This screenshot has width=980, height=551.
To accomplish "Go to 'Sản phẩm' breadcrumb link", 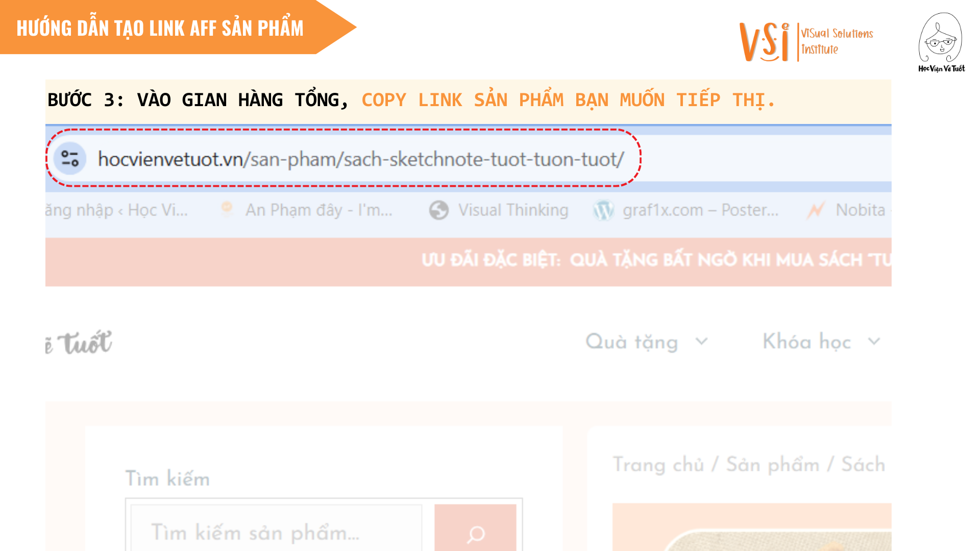I will pyautogui.click(x=773, y=465).
